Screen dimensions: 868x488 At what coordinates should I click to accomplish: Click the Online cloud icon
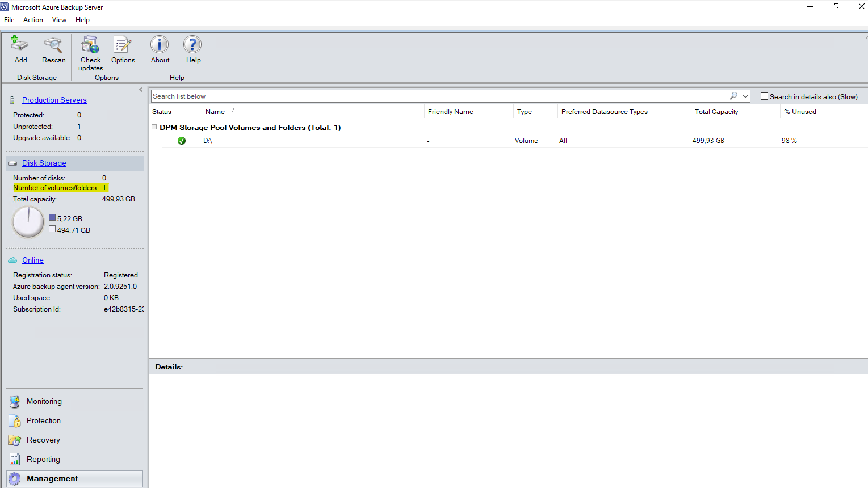click(x=12, y=260)
